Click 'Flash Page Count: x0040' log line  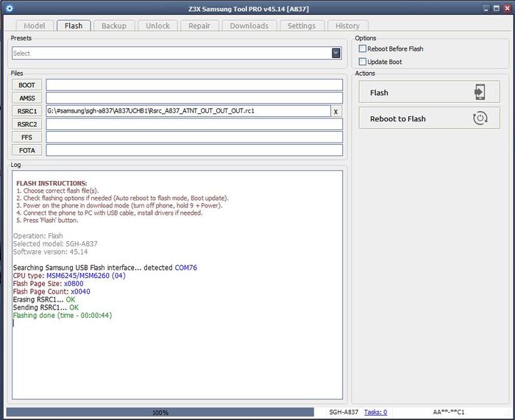pyautogui.click(x=51, y=291)
